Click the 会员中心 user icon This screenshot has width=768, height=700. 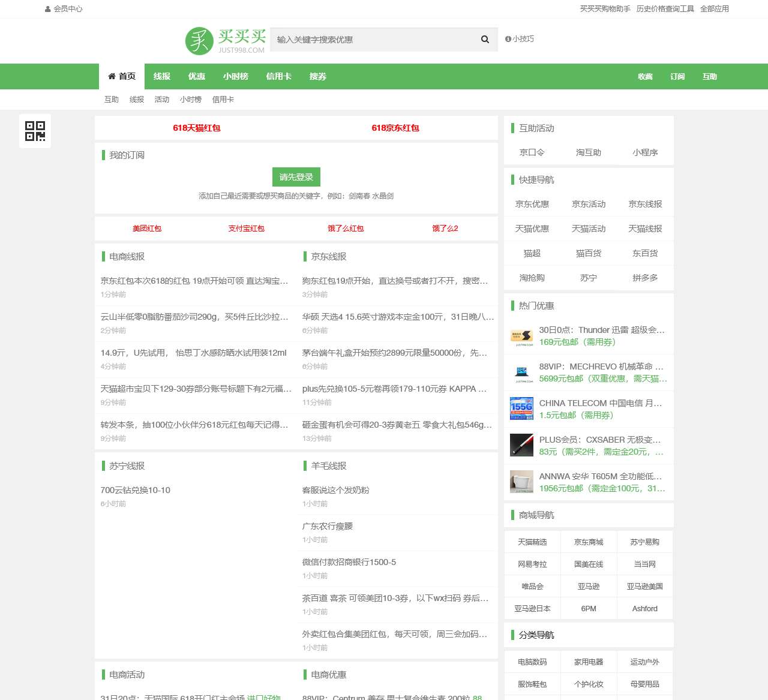point(48,9)
